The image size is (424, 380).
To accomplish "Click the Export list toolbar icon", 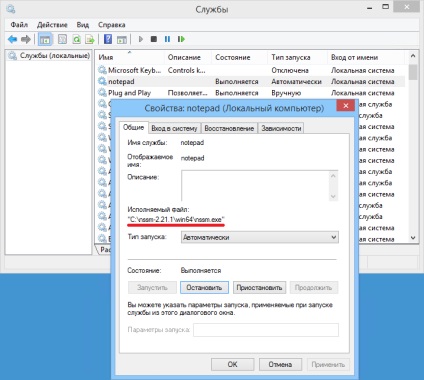I will (90, 39).
